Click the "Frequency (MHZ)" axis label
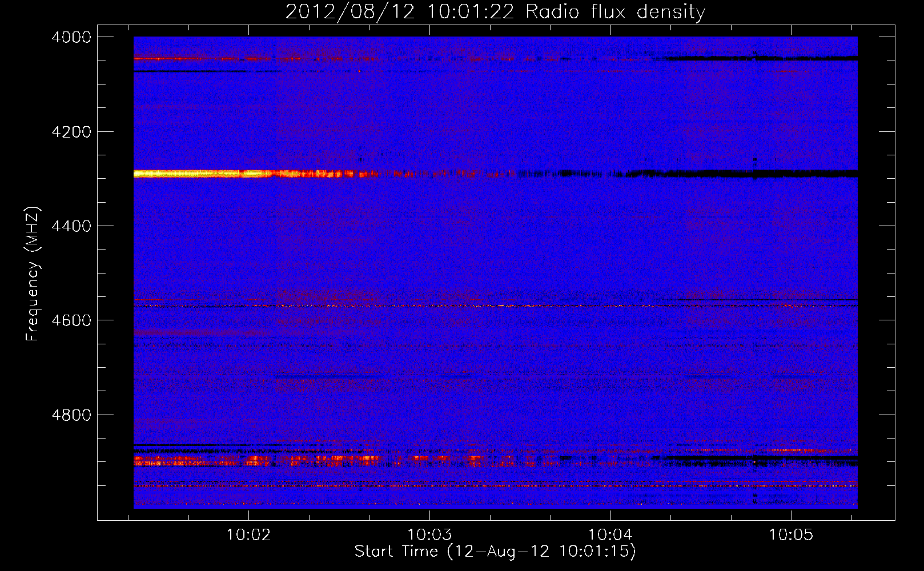This screenshot has width=924, height=571. click(33, 274)
